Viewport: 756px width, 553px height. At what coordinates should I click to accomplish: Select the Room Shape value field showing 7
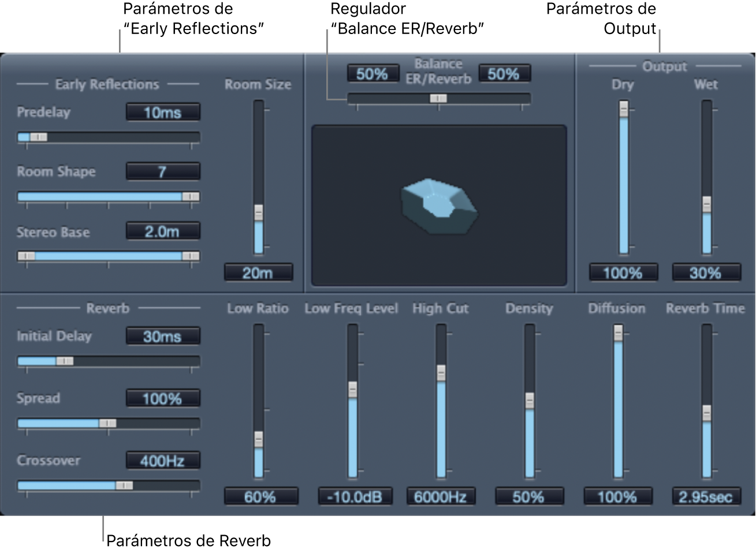[x=163, y=171]
